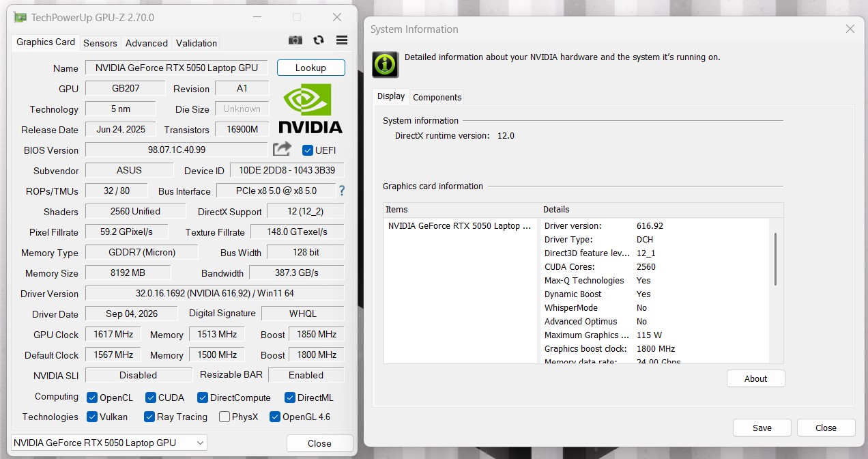868x459 pixels.
Task: Click the Default Clock field 1567 MHz
Action: click(x=113, y=354)
